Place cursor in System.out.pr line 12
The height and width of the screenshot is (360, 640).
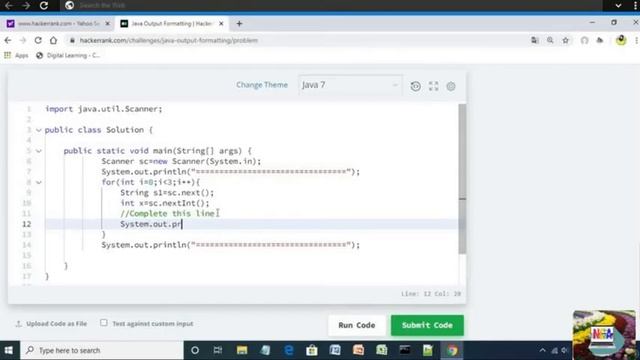coord(151,224)
